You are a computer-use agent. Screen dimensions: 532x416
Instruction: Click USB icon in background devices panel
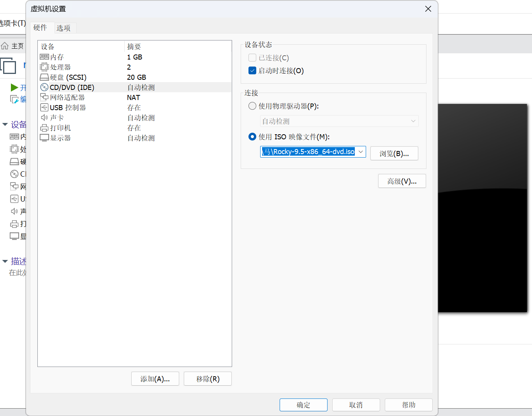pos(14,199)
